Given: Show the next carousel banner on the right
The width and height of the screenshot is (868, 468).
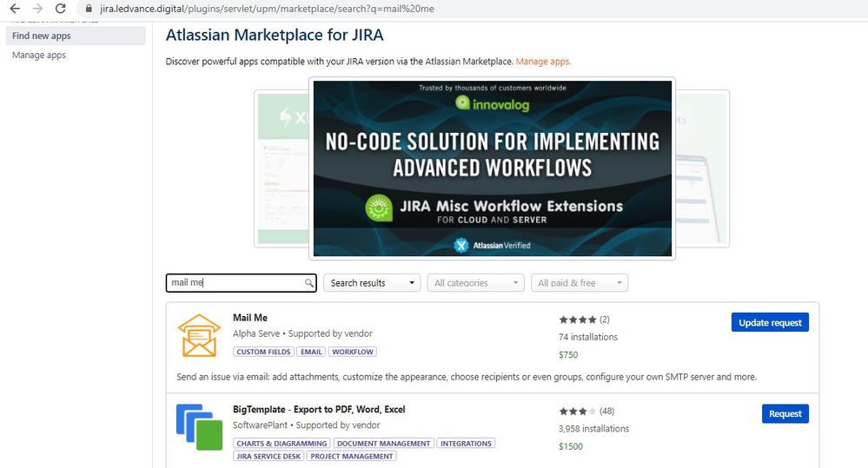Looking at the screenshot, I should click(x=703, y=168).
